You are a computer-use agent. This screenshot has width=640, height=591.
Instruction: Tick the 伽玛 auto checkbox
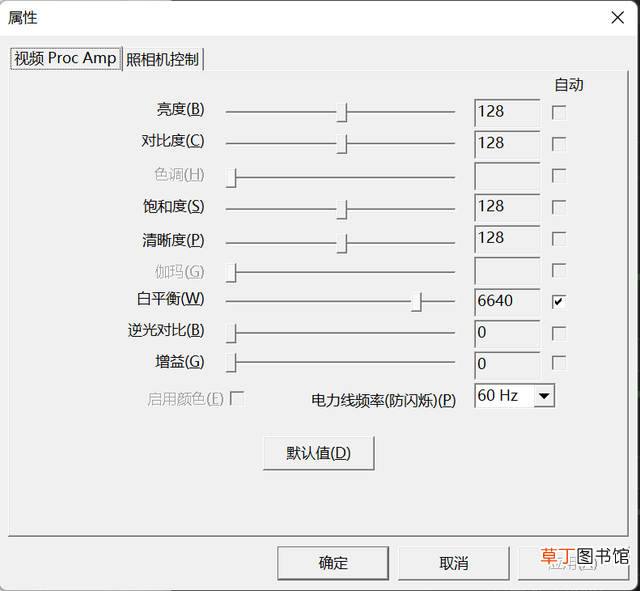click(x=559, y=271)
